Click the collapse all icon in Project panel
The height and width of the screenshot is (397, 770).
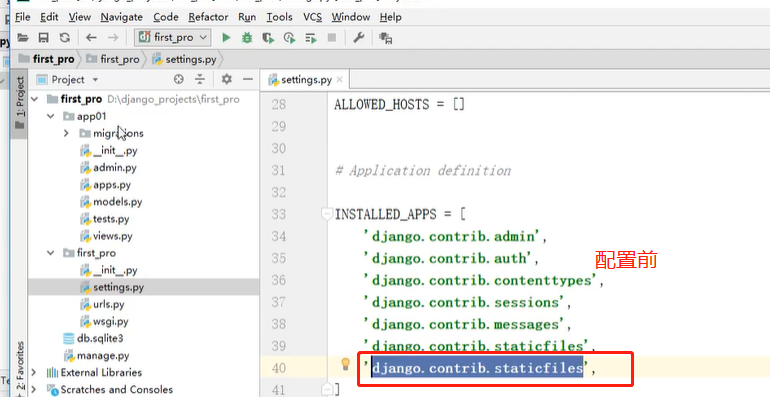200,79
